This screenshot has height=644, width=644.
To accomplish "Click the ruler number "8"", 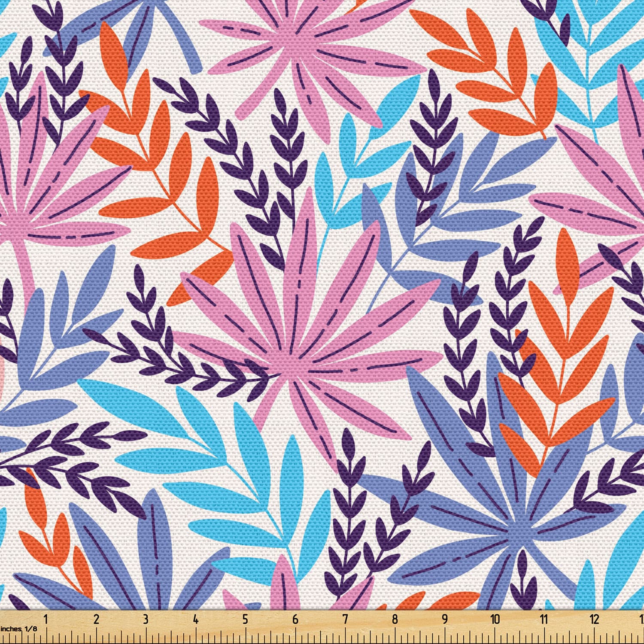I will click(x=395, y=619).
